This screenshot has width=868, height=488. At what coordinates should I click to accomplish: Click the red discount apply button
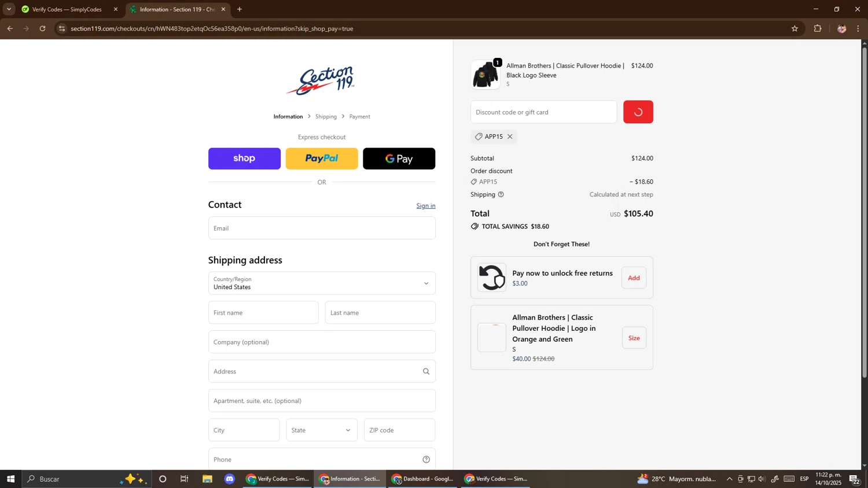(638, 112)
